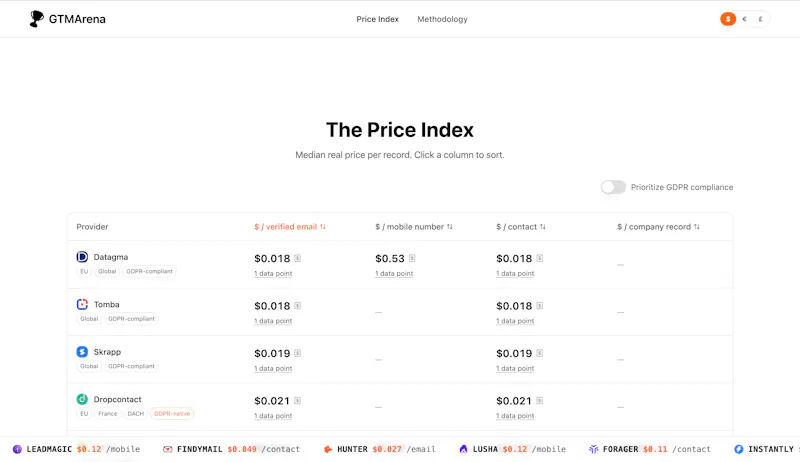
Task: Toggle Prioritize GDPR compliance switch
Action: (x=613, y=187)
